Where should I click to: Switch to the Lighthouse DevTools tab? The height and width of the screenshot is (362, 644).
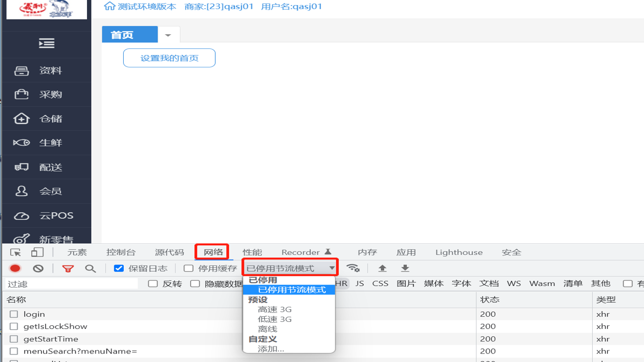459,252
